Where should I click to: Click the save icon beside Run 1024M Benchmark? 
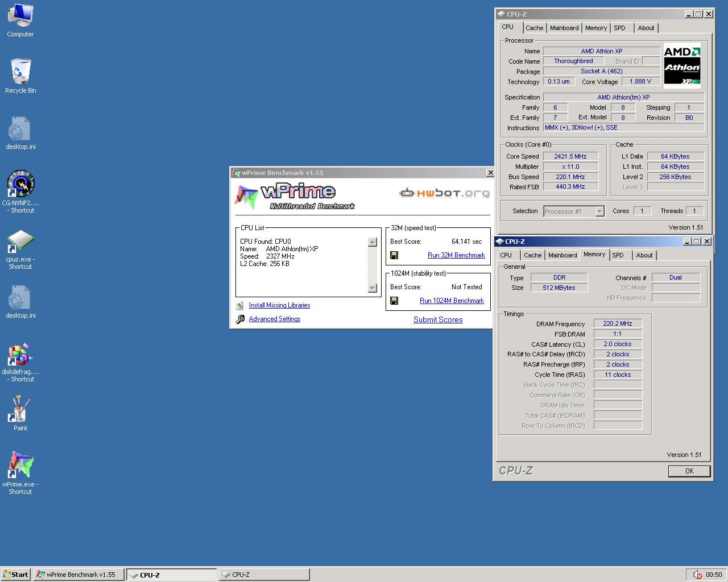pyautogui.click(x=394, y=301)
